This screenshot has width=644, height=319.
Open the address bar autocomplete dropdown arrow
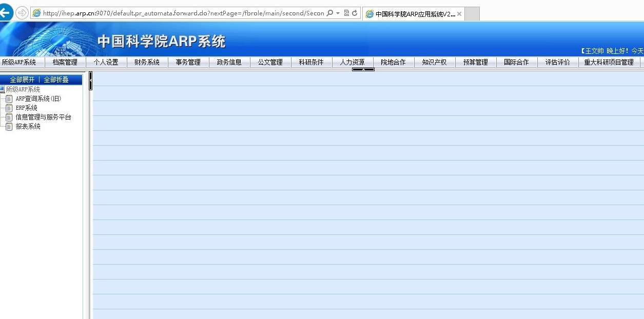pyautogui.click(x=338, y=13)
